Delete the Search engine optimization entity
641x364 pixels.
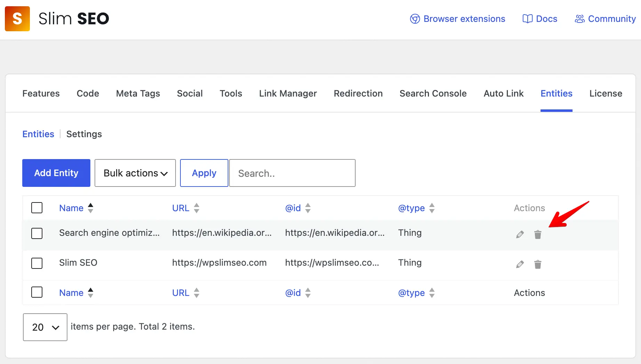538,235
